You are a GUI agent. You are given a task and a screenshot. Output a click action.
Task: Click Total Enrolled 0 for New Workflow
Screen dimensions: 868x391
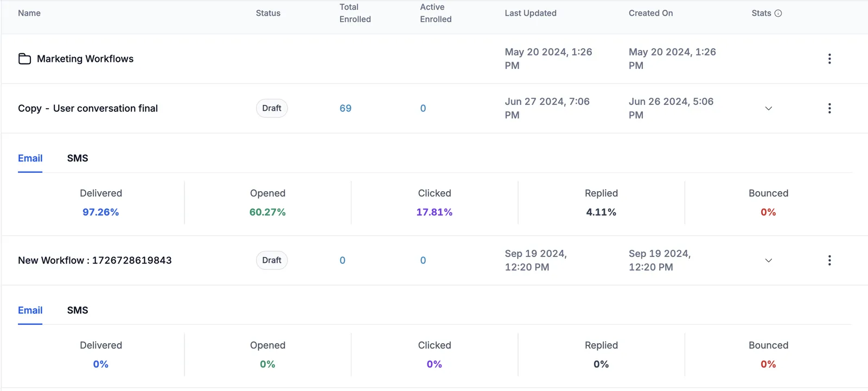342,260
